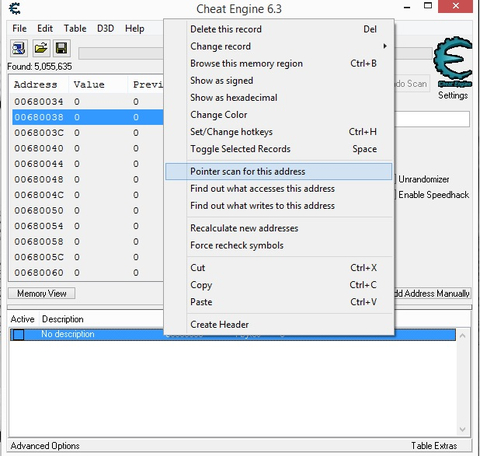This screenshot has height=456, width=480.
Task: Select address 00680054 row
Action: coord(88,226)
